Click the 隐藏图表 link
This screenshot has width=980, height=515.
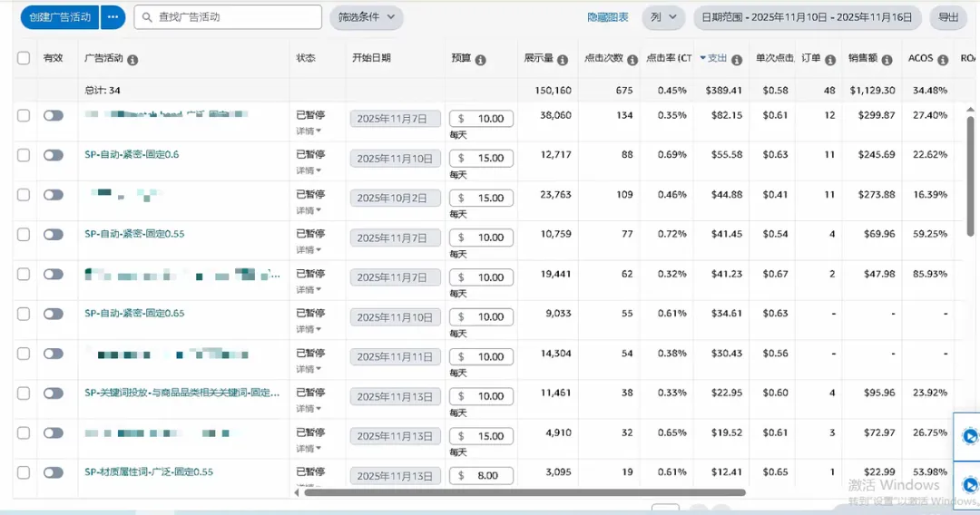click(608, 17)
